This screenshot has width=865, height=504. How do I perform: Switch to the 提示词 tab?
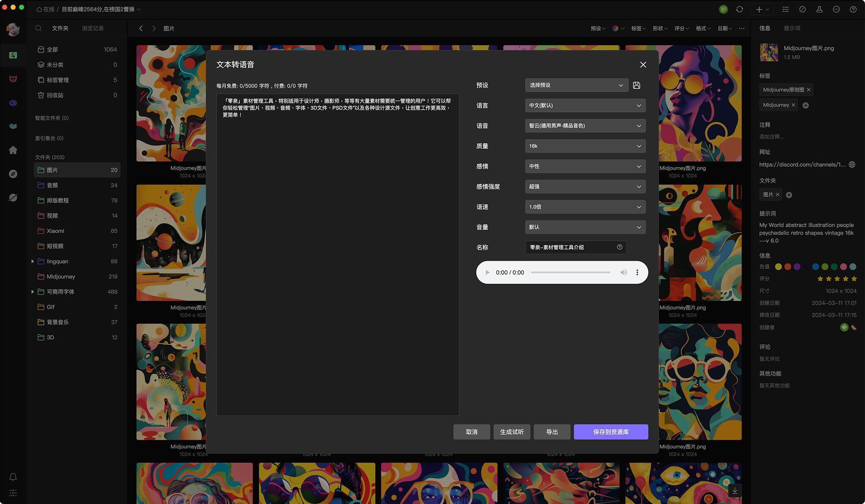click(x=792, y=28)
